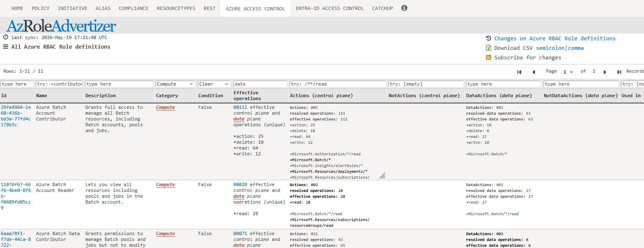Screen dimensions: 644x248
Task: Sort by the Name column header
Action: 41,96
